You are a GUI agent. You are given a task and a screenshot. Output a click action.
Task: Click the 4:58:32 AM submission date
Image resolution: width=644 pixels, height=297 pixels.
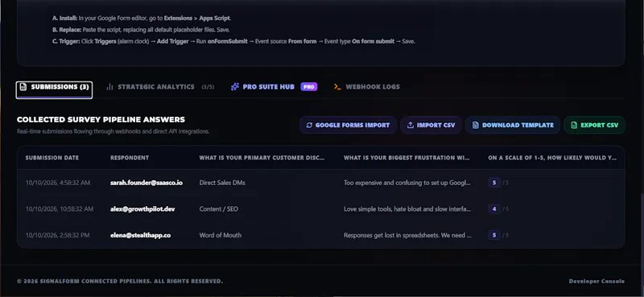tap(58, 183)
